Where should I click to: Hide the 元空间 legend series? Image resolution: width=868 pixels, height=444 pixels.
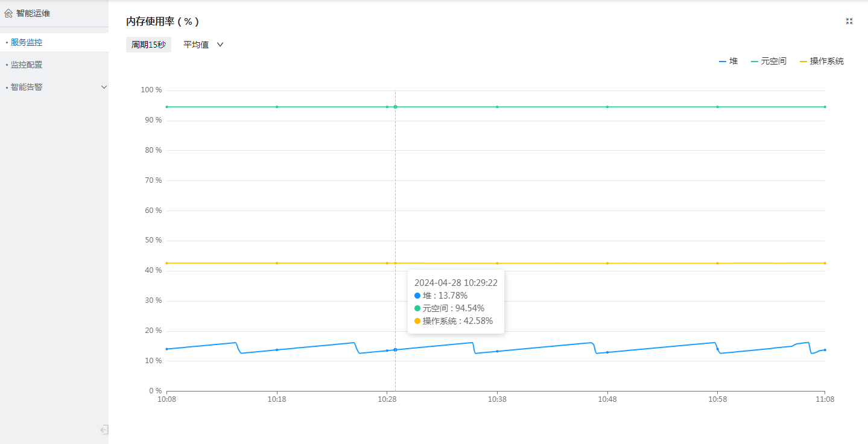coord(774,61)
